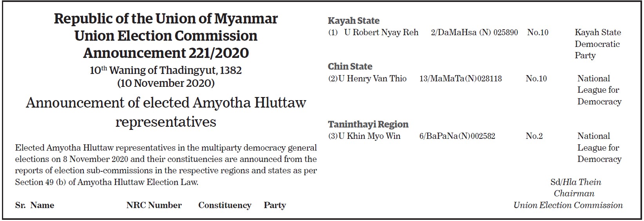
Task: Click the 'NRC Number' column header
Action: [x=154, y=205]
